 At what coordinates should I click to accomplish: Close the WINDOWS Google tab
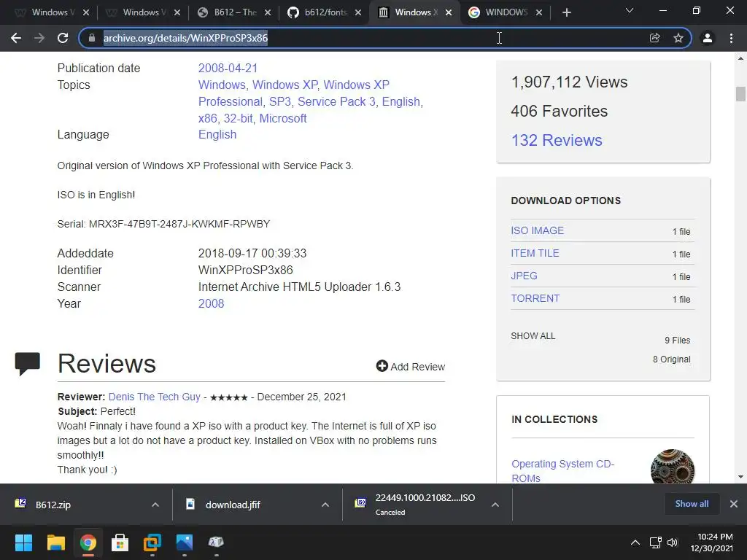click(x=539, y=12)
